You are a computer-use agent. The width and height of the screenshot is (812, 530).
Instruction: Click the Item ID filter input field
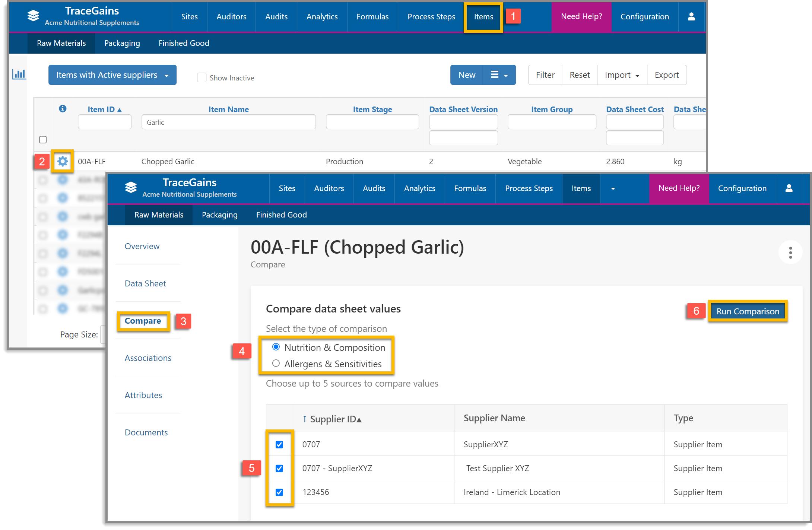point(105,122)
